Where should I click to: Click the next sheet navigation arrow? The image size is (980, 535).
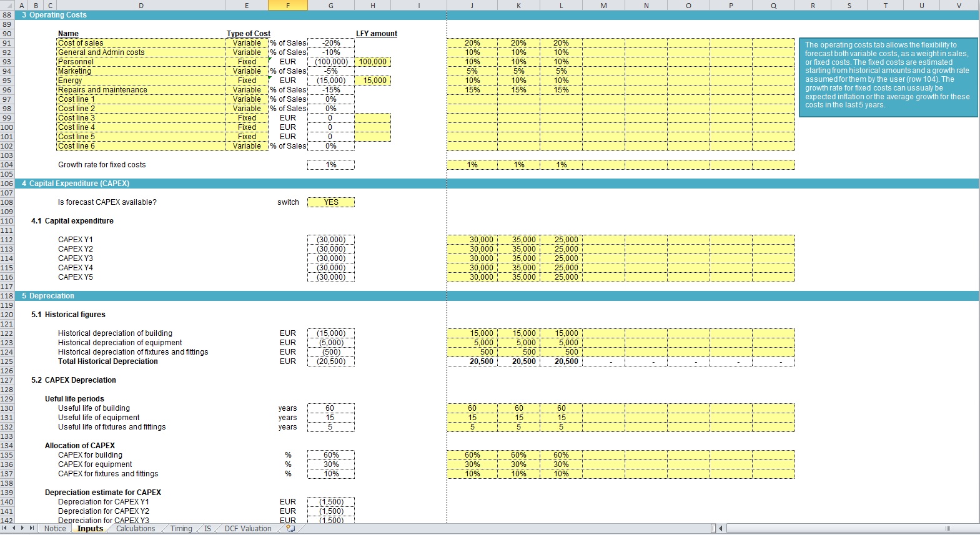[x=23, y=528]
